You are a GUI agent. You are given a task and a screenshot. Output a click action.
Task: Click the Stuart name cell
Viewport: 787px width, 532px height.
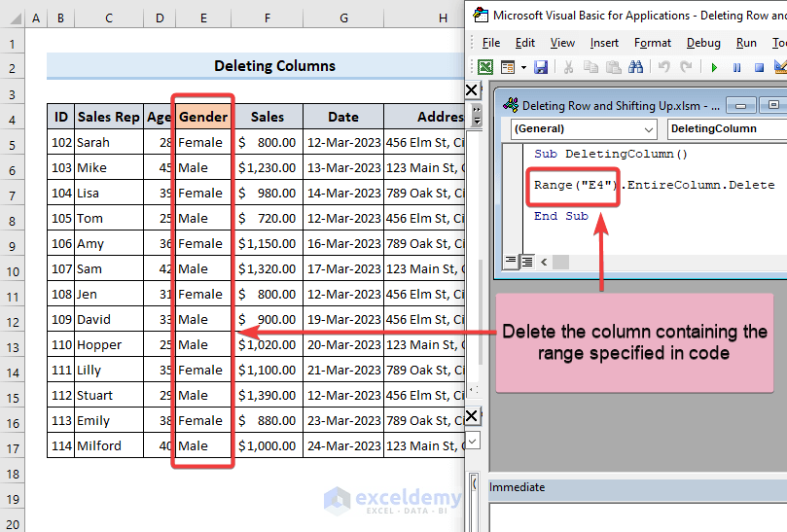tap(109, 396)
